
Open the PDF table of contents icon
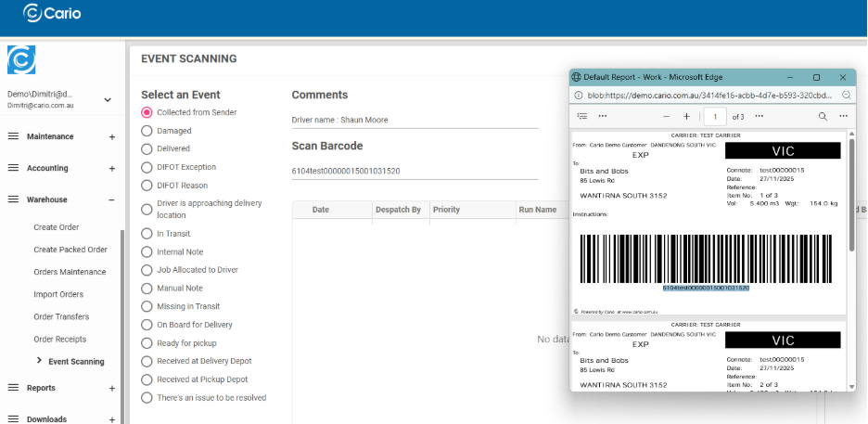tap(582, 116)
